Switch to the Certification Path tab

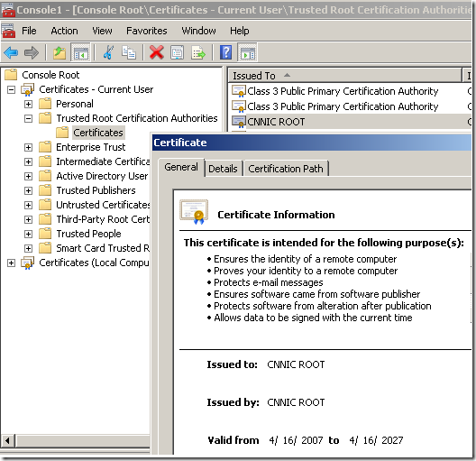pyautogui.click(x=286, y=169)
